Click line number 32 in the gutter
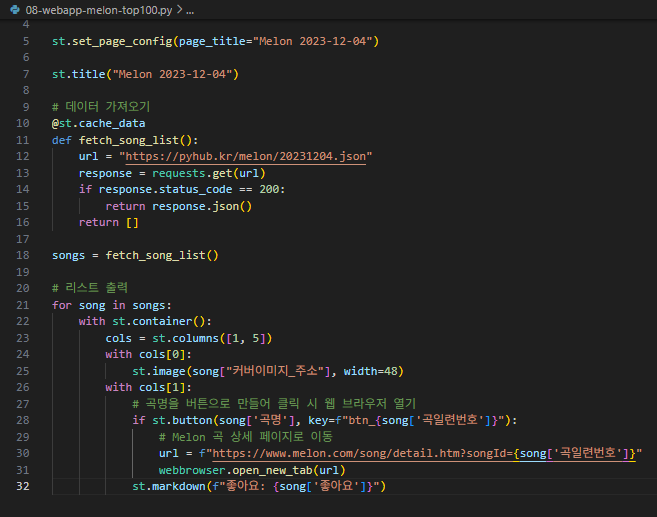Viewport: 657px width, 517px height. pyautogui.click(x=23, y=486)
